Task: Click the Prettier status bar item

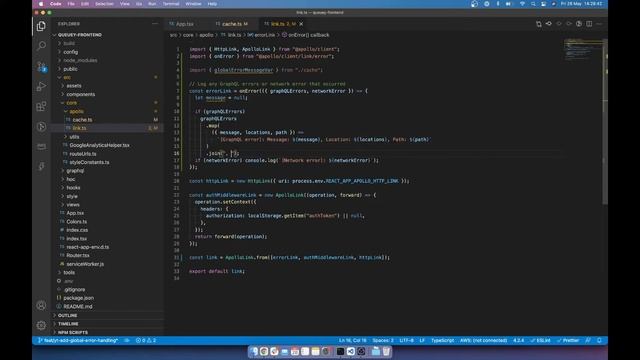Action: [x=568, y=340]
